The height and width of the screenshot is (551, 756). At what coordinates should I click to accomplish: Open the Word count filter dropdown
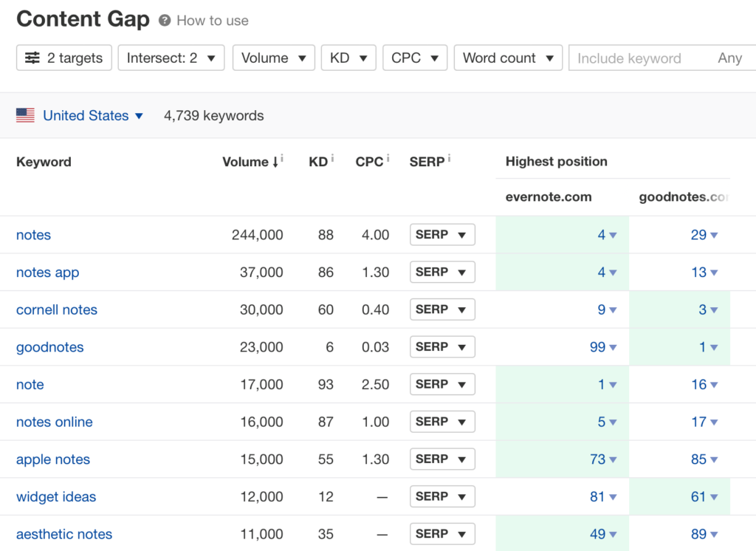coord(508,58)
